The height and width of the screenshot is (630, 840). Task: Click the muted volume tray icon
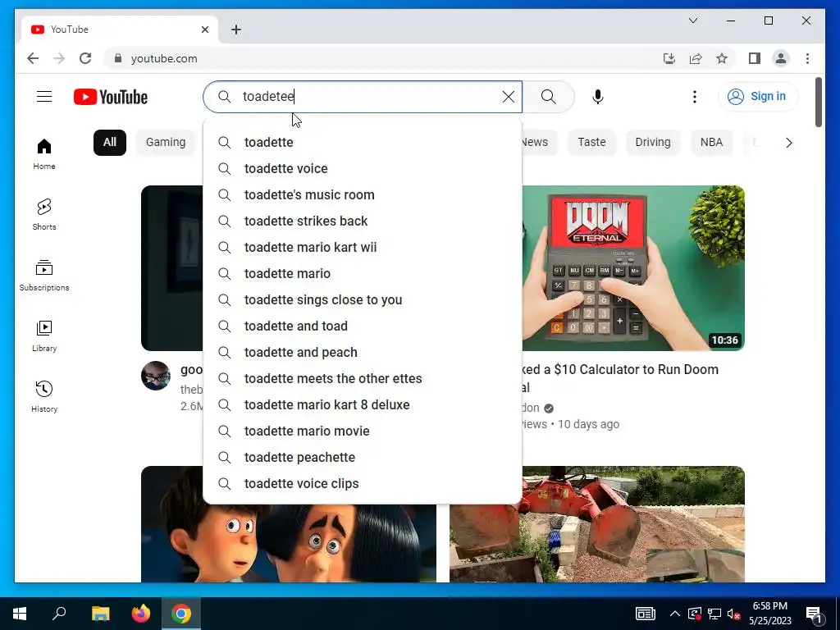click(x=734, y=614)
